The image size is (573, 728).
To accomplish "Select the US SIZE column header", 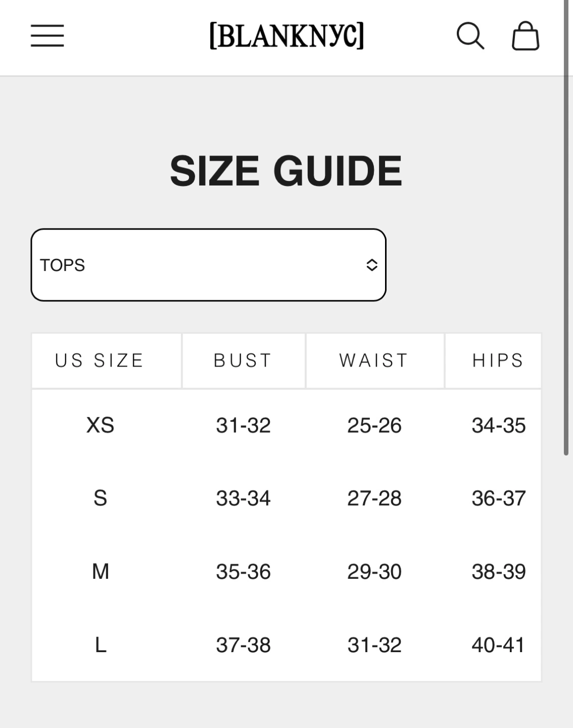I will pyautogui.click(x=100, y=360).
